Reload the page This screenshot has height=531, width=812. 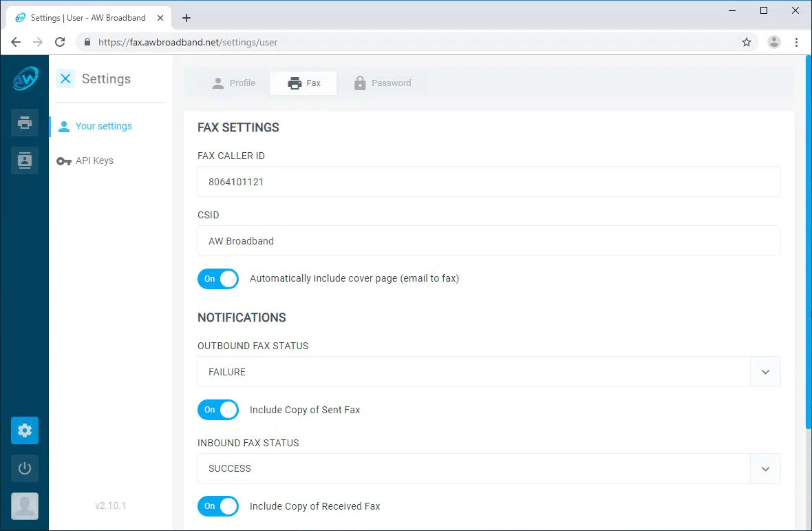coord(60,42)
